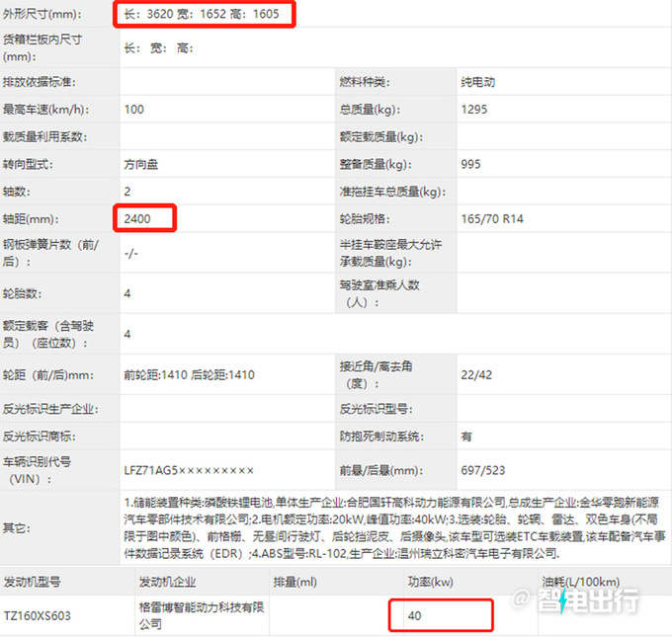The width and height of the screenshot is (672, 637).
Task: Click the 功率(kw) column header
Action: (x=430, y=582)
